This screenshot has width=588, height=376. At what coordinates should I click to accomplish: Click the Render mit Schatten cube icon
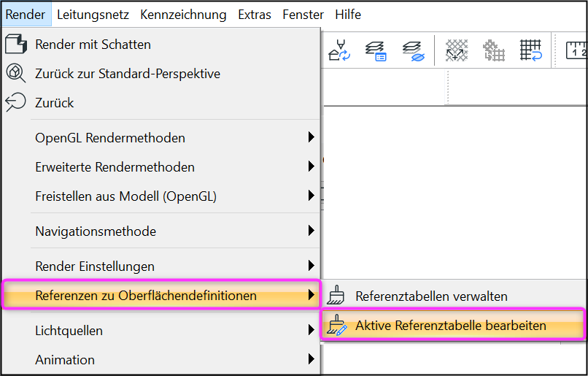click(x=16, y=44)
